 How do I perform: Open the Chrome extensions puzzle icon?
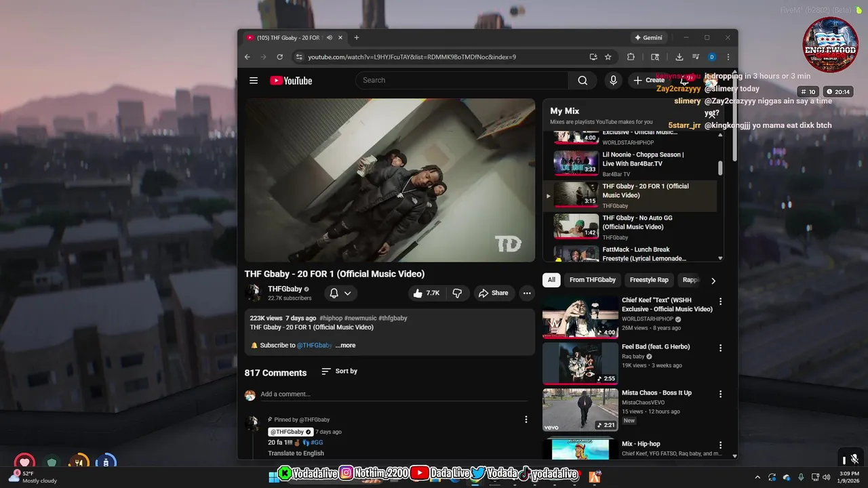pos(631,57)
